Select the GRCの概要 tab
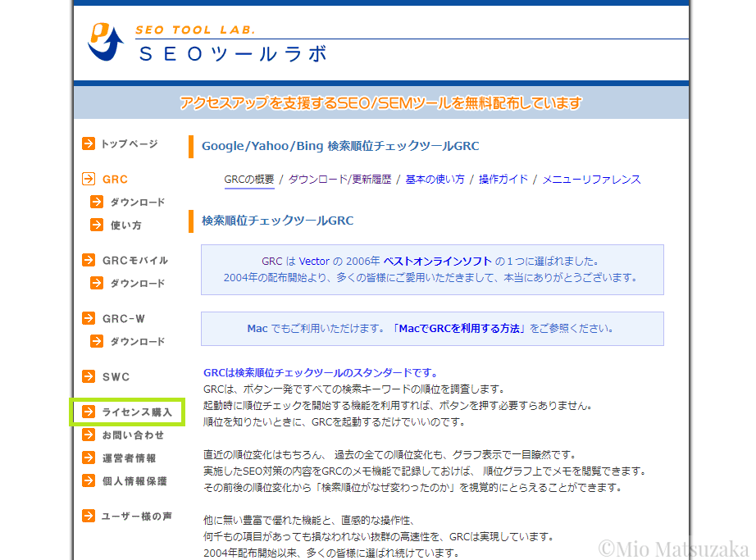 coord(249,180)
